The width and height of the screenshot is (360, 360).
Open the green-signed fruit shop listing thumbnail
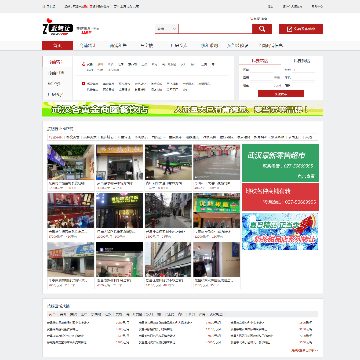point(216,211)
